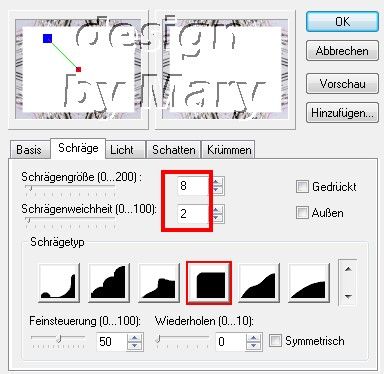384x374 pixels.
Task: Click the Wiederholen value field showing 0
Action: 231,341
